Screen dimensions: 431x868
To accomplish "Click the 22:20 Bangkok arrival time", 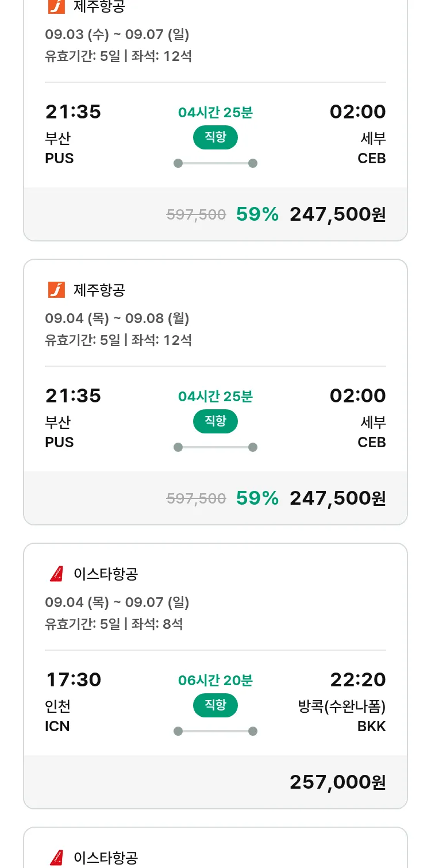I will (357, 679).
